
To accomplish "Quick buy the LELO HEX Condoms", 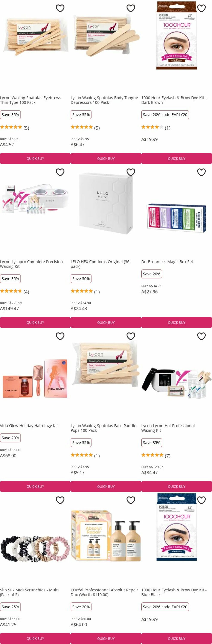I will (x=106, y=322).
